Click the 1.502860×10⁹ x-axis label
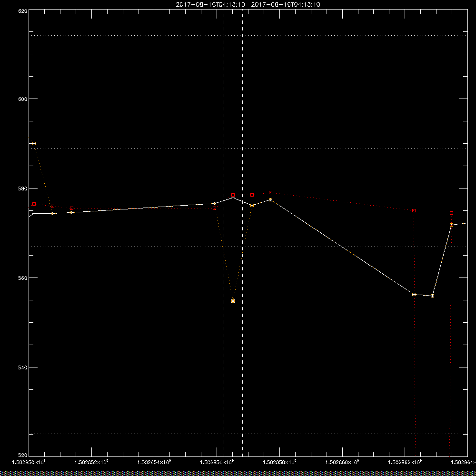This screenshot has height=476, width=476. pyautogui.click(x=342, y=462)
